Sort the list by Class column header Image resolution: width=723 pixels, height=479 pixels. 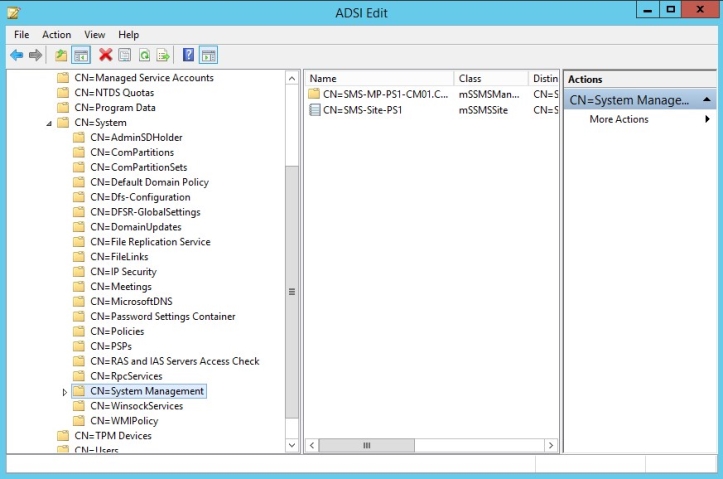tap(490, 78)
